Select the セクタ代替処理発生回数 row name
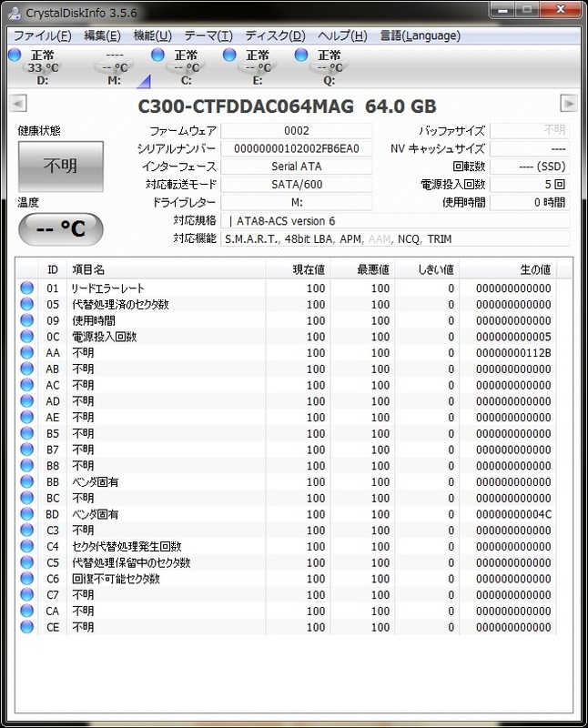Image resolution: width=588 pixels, height=728 pixels. coord(127,547)
